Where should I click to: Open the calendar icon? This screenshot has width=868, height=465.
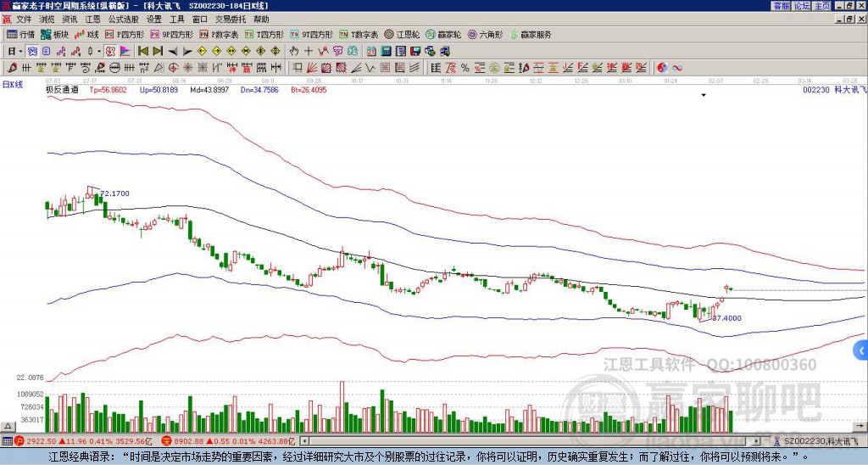[x=371, y=52]
